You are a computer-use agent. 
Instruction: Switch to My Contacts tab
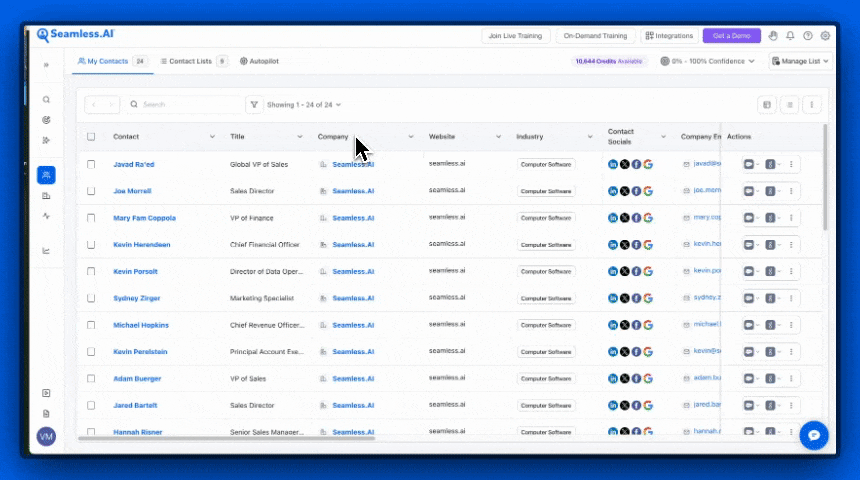click(x=112, y=61)
